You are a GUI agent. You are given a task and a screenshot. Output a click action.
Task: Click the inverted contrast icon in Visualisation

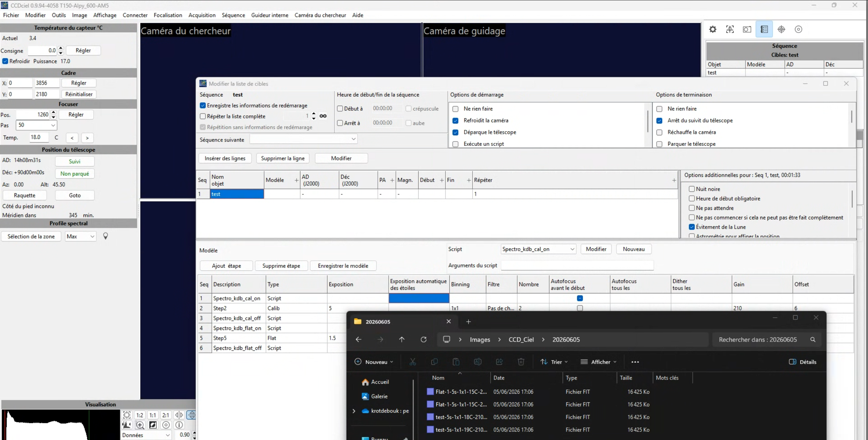click(153, 425)
